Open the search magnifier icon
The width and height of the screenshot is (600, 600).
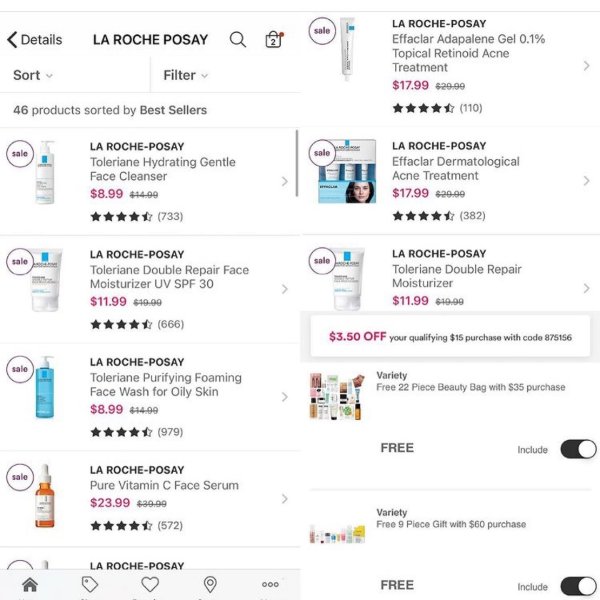pyautogui.click(x=238, y=39)
